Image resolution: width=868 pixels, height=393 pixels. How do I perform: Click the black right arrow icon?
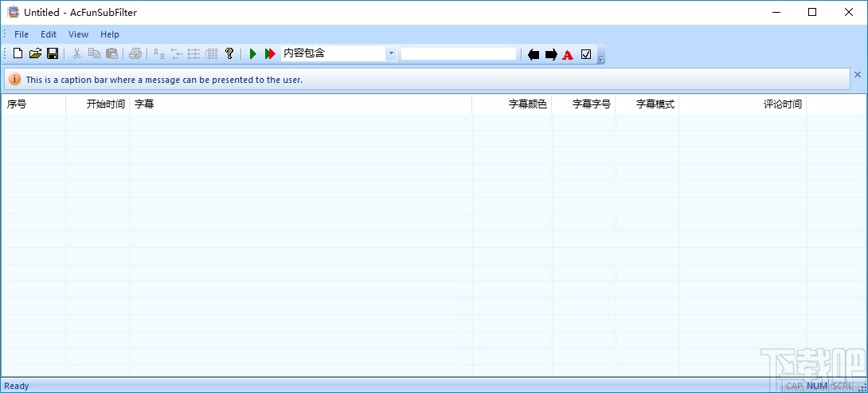pos(551,54)
